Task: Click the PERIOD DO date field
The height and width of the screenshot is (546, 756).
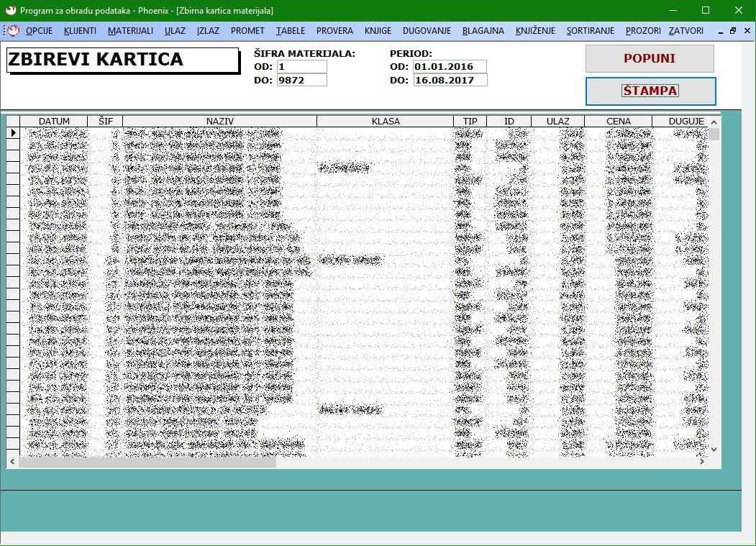Action: pos(450,80)
